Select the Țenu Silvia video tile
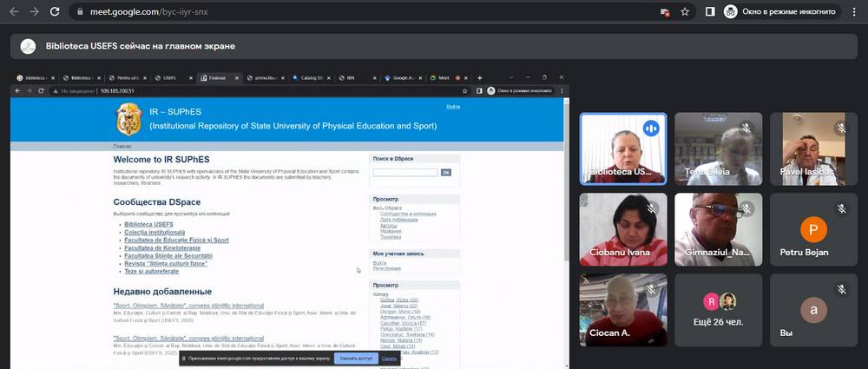The height and width of the screenshot is (369, 868). click(x=718, y=148)
